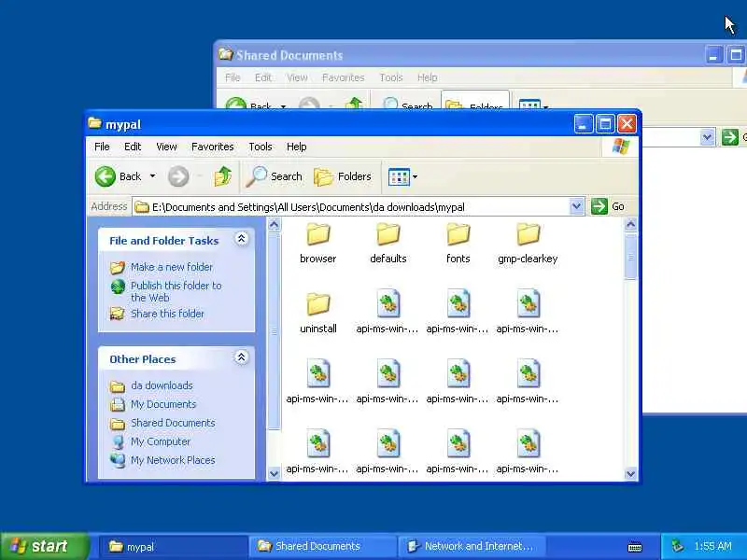Select the gmp-clearkey folder icon
The image size is (747, 560).
pos(528,234)
